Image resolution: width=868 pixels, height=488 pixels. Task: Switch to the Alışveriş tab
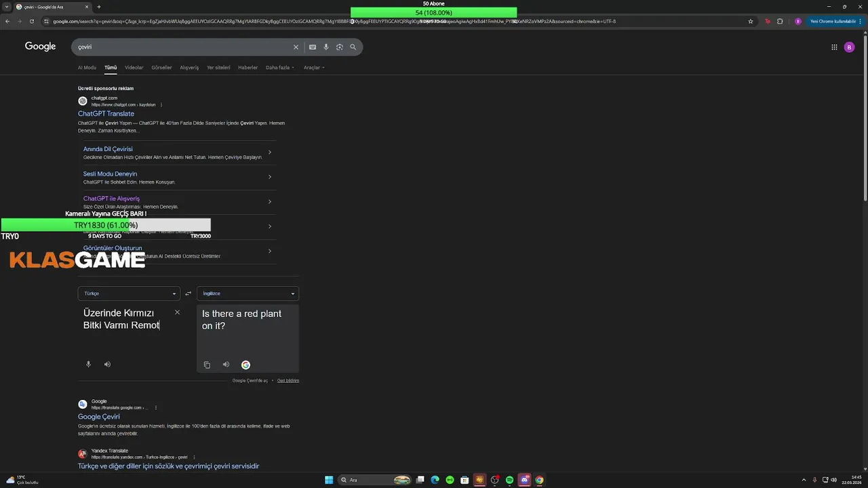click(x=189, y=68)
